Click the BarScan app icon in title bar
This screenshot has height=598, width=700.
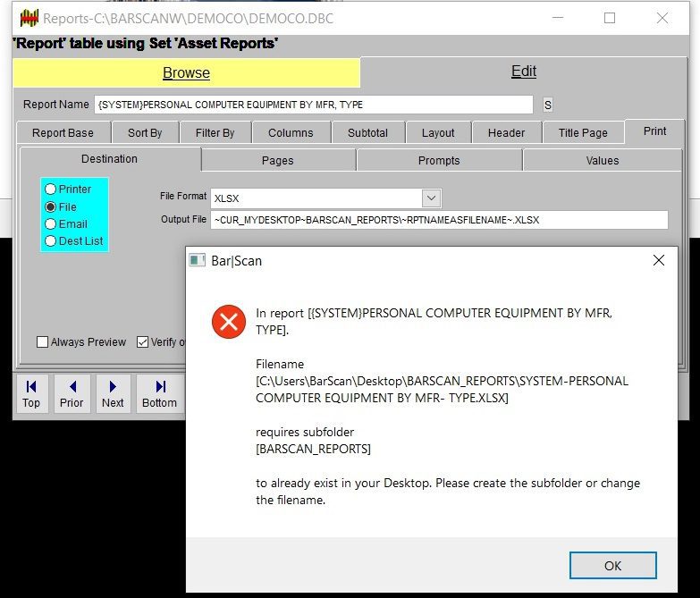(x=29, y=18)
